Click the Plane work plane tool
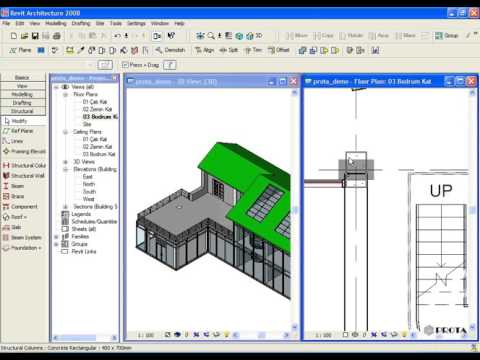 tap(20, 50)
